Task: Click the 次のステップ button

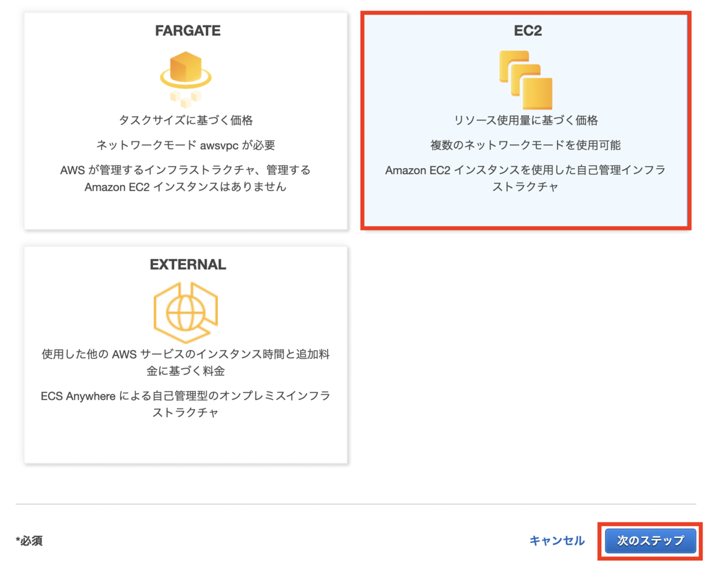Action: (x=650, y=541)
